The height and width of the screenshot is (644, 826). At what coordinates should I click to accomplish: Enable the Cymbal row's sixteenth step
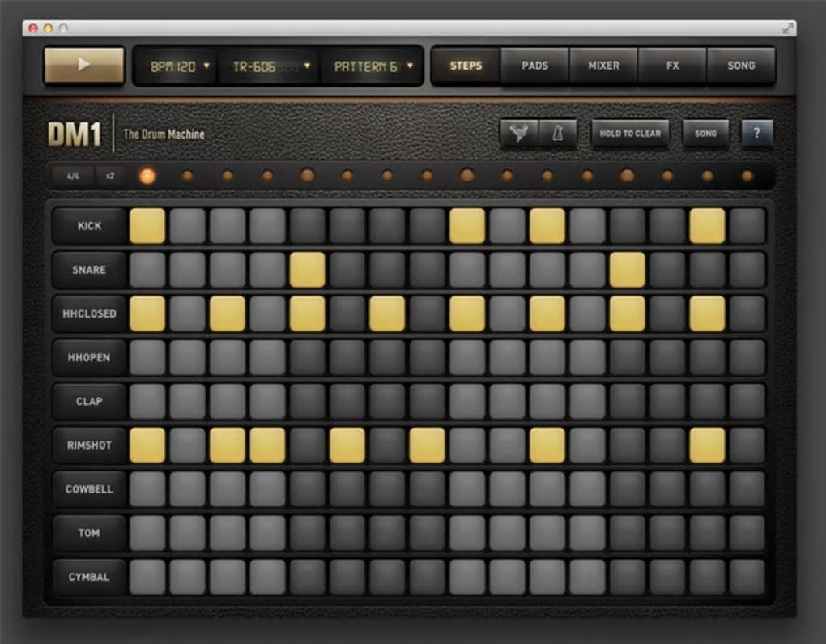[x=747, y=577]
